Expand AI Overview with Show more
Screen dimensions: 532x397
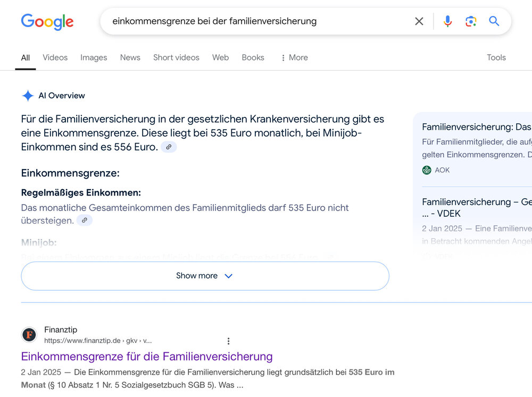pos(205,276)
